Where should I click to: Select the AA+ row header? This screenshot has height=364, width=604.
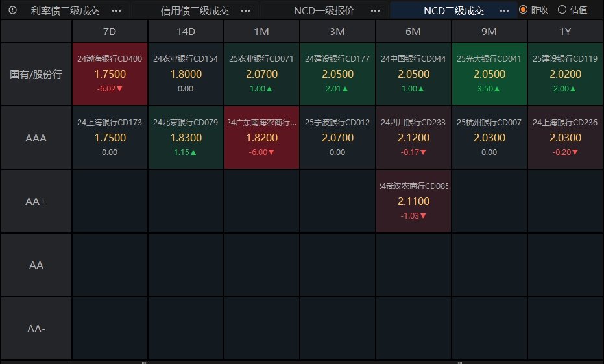(36, 201)
